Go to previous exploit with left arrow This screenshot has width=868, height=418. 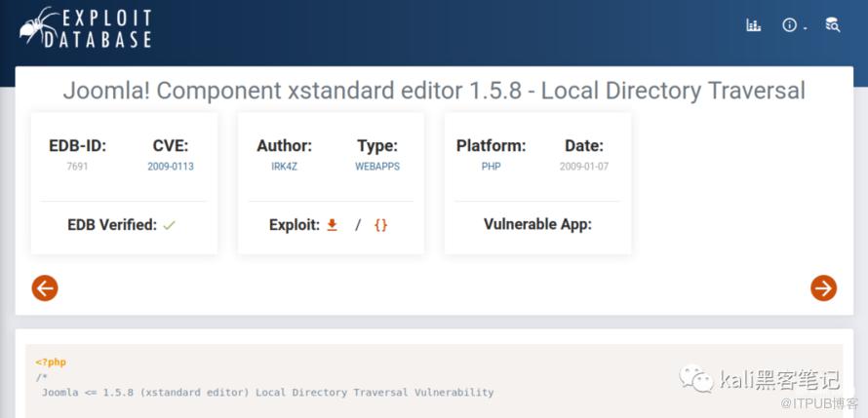click(45, 287)
